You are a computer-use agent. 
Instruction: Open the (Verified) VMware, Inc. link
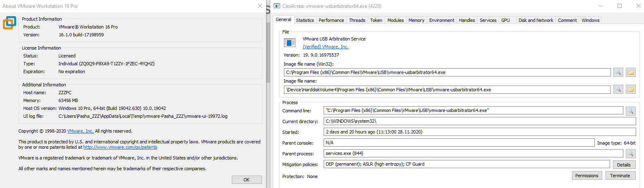pyautogui.click(x=326, y=47)
